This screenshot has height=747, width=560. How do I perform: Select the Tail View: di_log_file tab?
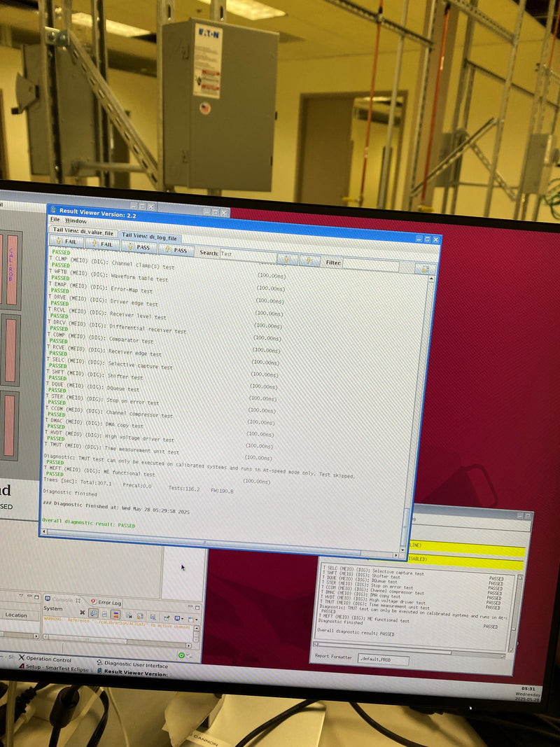point(149,237)
